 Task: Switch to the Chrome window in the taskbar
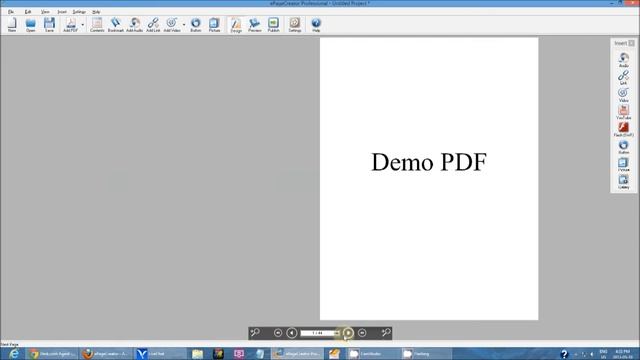tap(52, 353)
